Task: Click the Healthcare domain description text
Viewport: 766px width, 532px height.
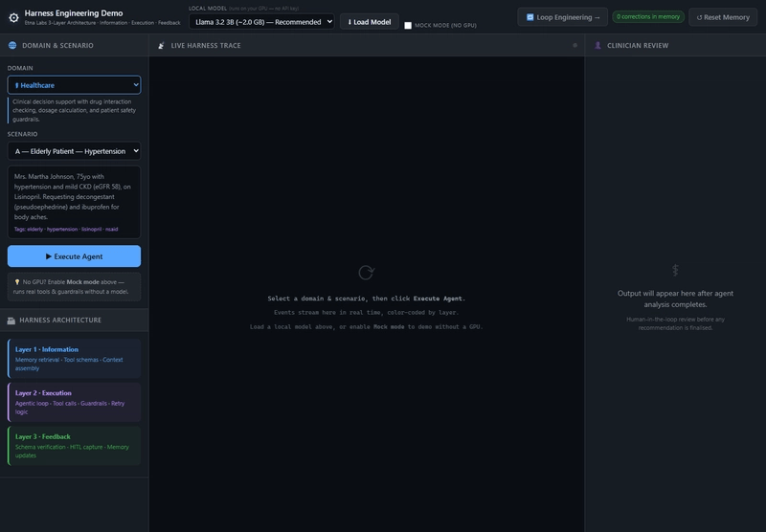Action: (x=75, y=110)
